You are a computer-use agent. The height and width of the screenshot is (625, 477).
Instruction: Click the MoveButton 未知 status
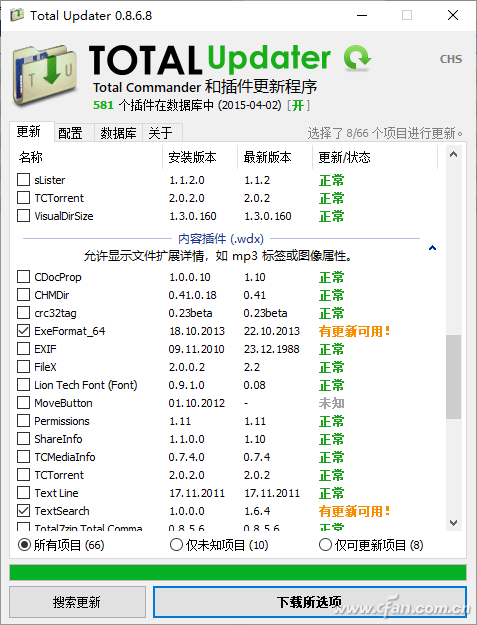tap(332, 403)
